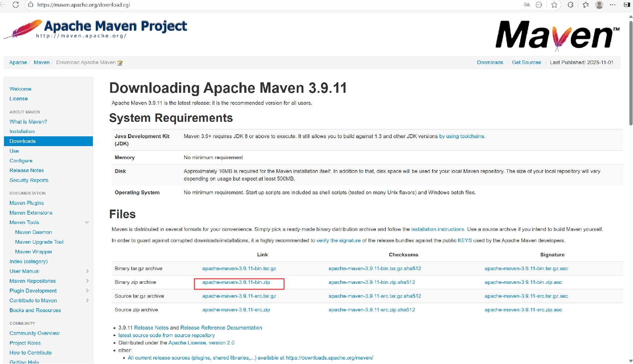Toggle the browser sidebar icon
This screenshot has width=633, height=364.
[x=627, y=5]
